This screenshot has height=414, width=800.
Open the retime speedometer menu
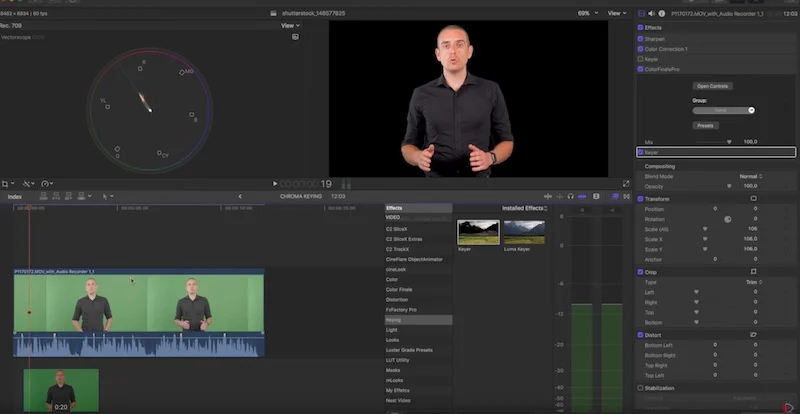47,183
